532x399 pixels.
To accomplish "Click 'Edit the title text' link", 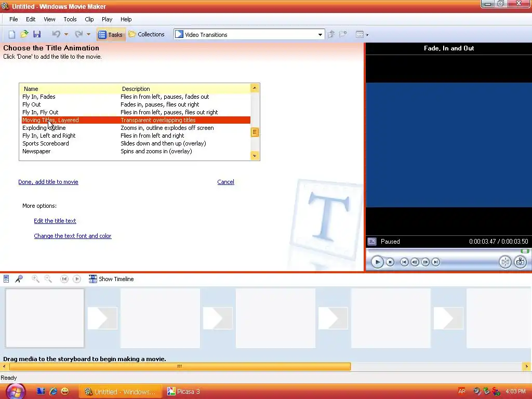I will coord(55,221).
